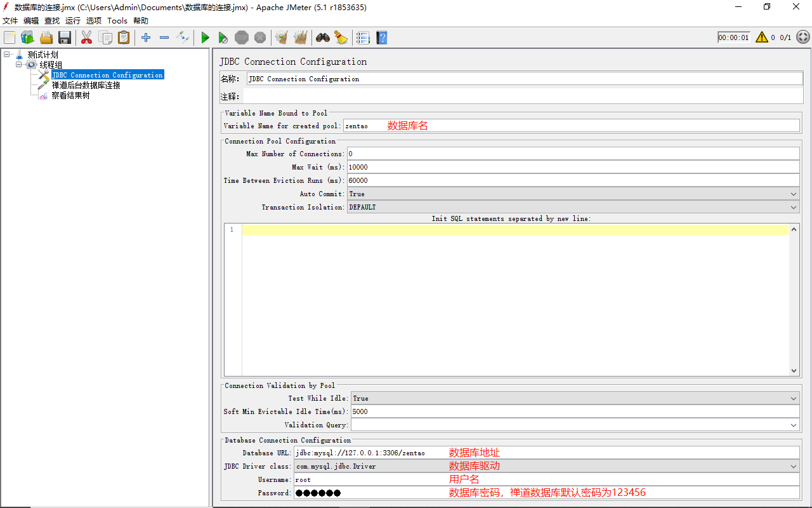
Task: Collapse the 测试计划 tree node
Action: pos(6,55)
